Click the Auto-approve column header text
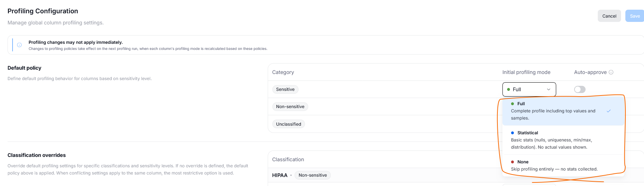Viewport: 644px width, 186px height. tap(590, 72)
